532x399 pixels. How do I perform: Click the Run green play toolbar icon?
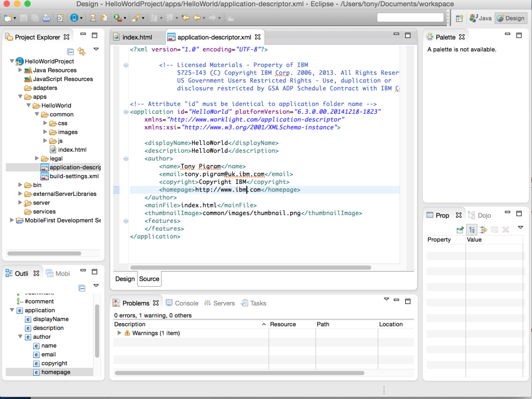(117, 18)
